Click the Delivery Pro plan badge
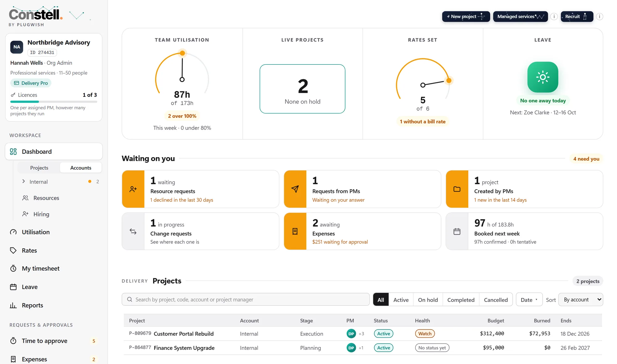617x364 pixels. 31,83
